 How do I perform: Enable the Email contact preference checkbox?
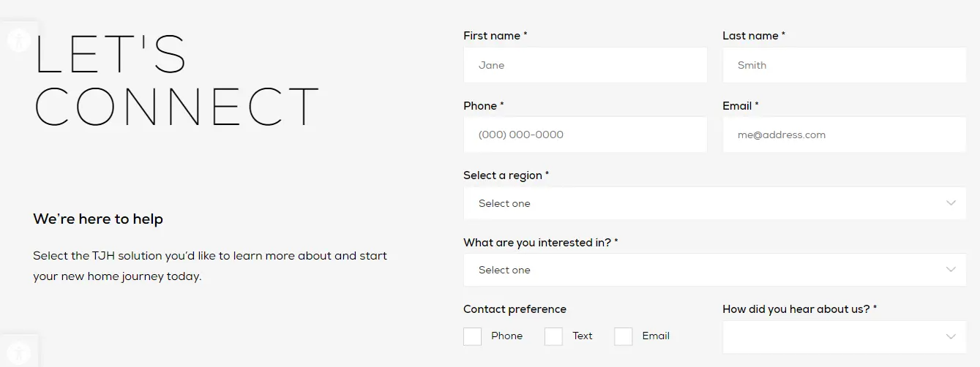click(x=624, y=336)
